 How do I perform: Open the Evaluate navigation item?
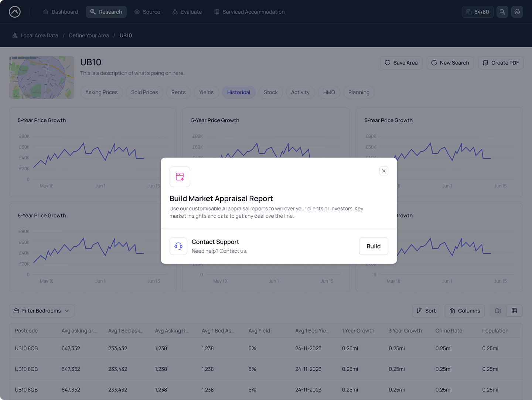[187, 12]
